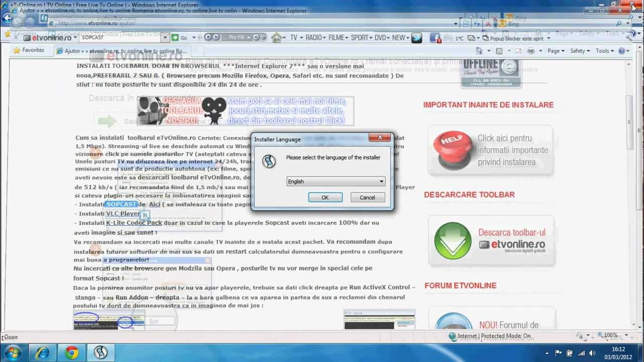Screen dimensions: 644x362
Task: Open the English language dropdown
Action: 336,182
